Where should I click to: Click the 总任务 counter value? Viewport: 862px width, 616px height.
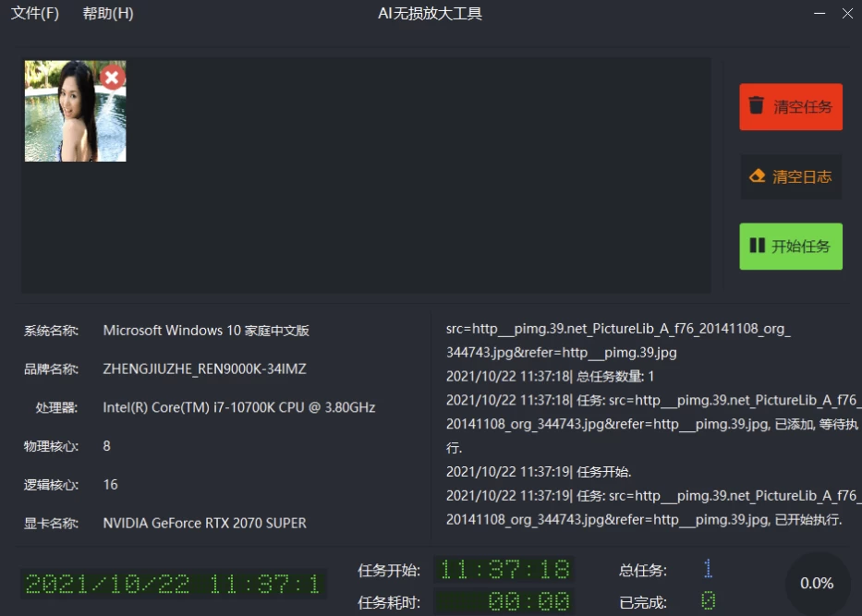click(x=708, y=570)
